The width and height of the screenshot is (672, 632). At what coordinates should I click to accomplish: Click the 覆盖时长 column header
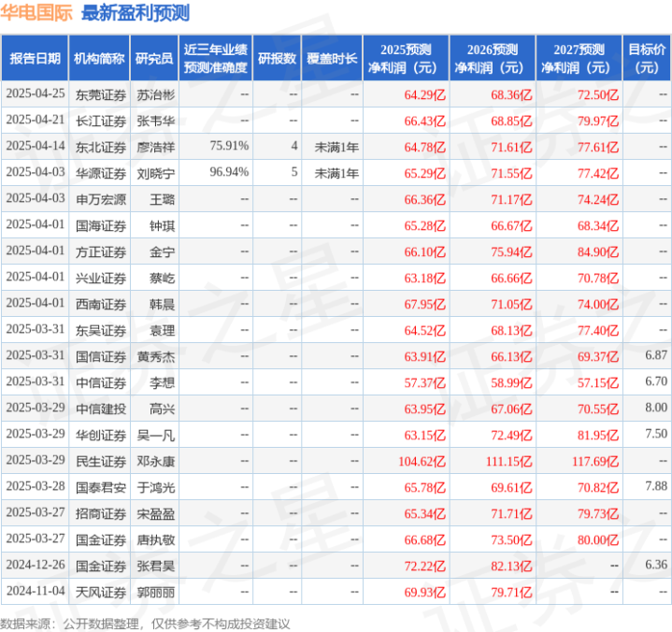(x=332, y=58)
